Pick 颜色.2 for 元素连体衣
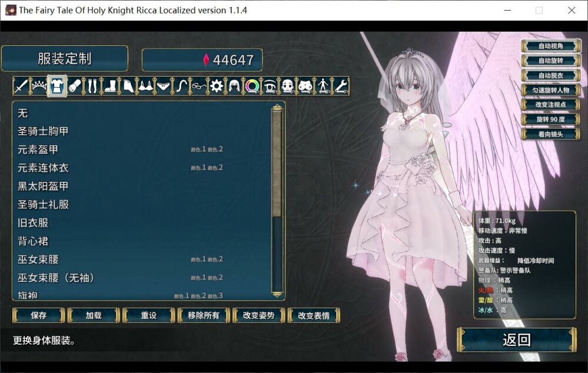This screenshot has height=373, width=588. coord(215,168)
